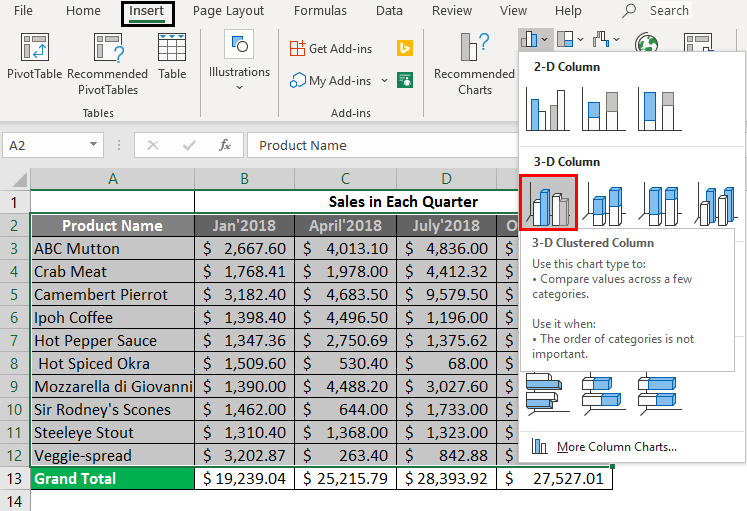Select the 2-D Clustered Column chart
The width and height of the screenshot is (747, 511).
coord(548,109)
